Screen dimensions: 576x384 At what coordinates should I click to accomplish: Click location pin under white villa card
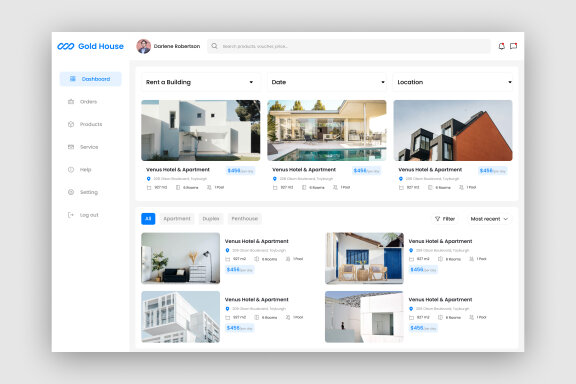pyautogui.click(x=148, y=179)
